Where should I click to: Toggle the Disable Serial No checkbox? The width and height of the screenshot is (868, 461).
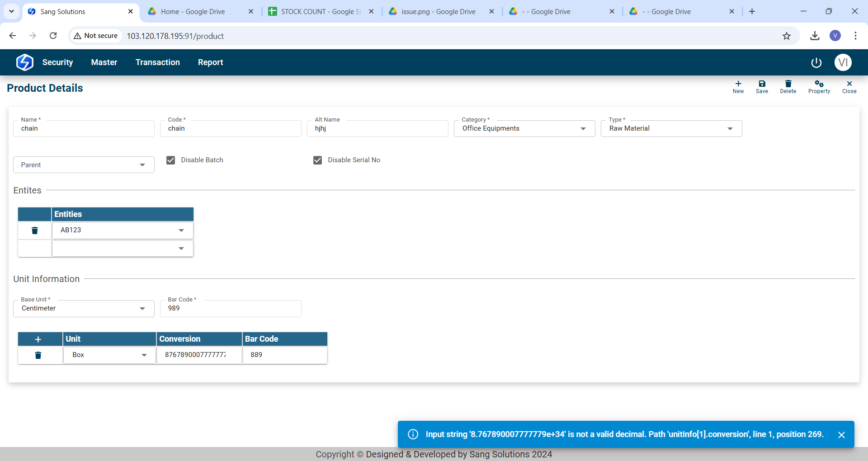pyautogui.click(x=318, y=160)
